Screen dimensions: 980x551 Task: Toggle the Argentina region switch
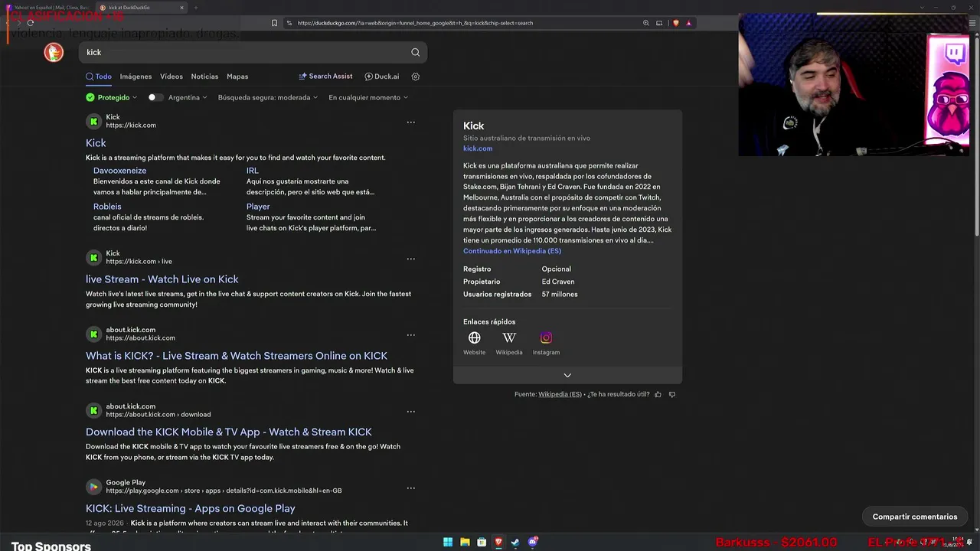[155, 97]
